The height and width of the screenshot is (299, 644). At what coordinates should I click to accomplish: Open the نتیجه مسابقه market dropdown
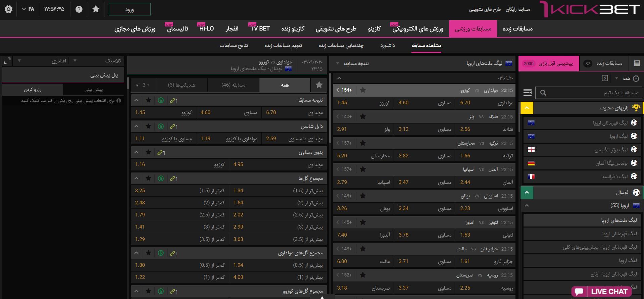pos(352,63)
